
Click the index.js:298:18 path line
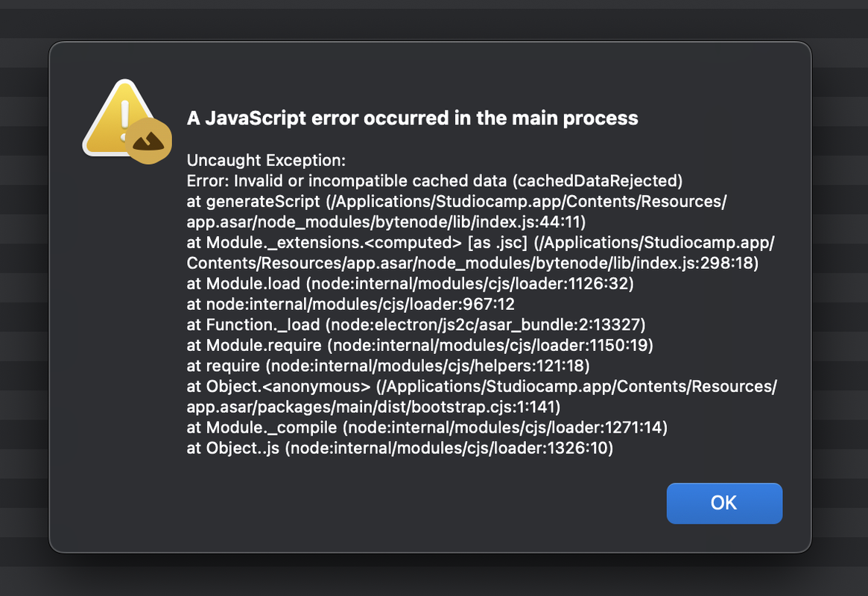(473, 263)
